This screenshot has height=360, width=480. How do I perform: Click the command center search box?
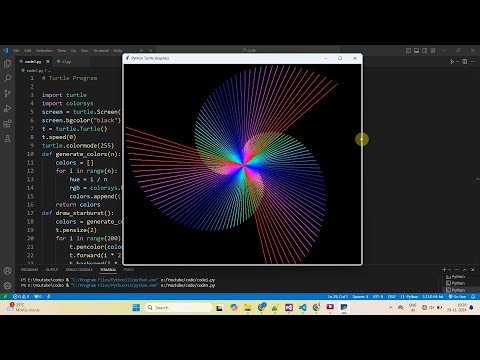point(250,50)
